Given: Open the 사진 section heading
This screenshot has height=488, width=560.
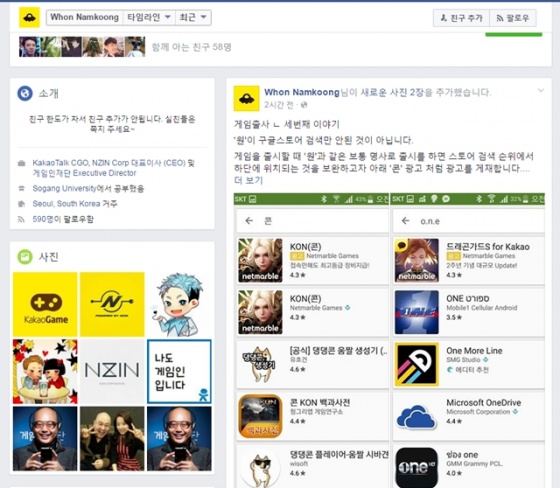Looking at the screenshot, I should [x=49, y=257].
